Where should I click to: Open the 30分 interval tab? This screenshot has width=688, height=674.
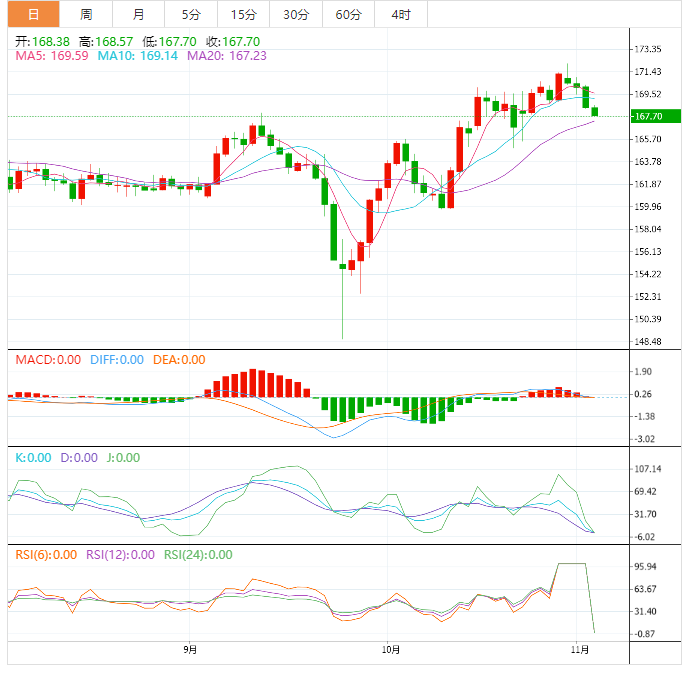point(296,14)
